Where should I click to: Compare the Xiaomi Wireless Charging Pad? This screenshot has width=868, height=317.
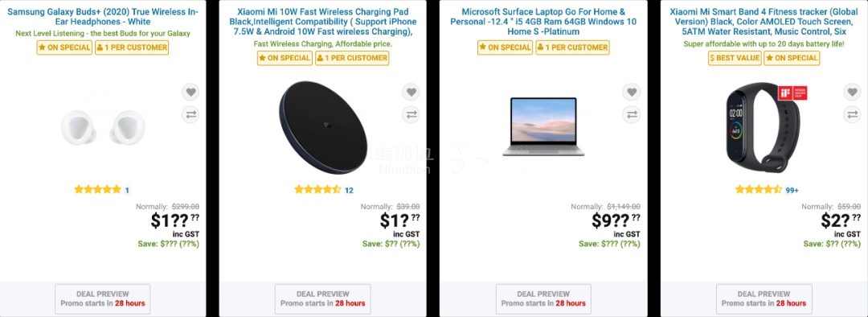tap(410, 115)
